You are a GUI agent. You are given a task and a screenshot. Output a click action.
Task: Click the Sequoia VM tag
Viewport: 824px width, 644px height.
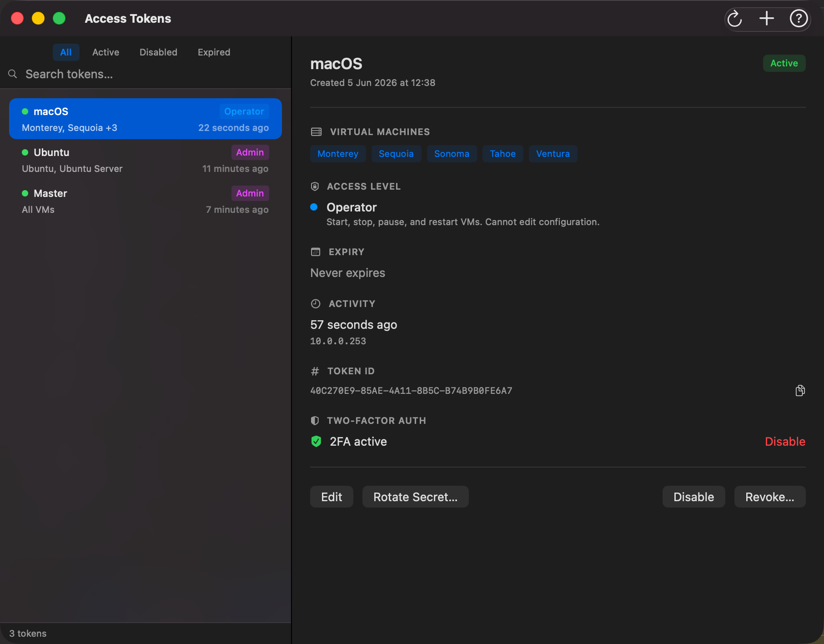[x=397, y=154]
